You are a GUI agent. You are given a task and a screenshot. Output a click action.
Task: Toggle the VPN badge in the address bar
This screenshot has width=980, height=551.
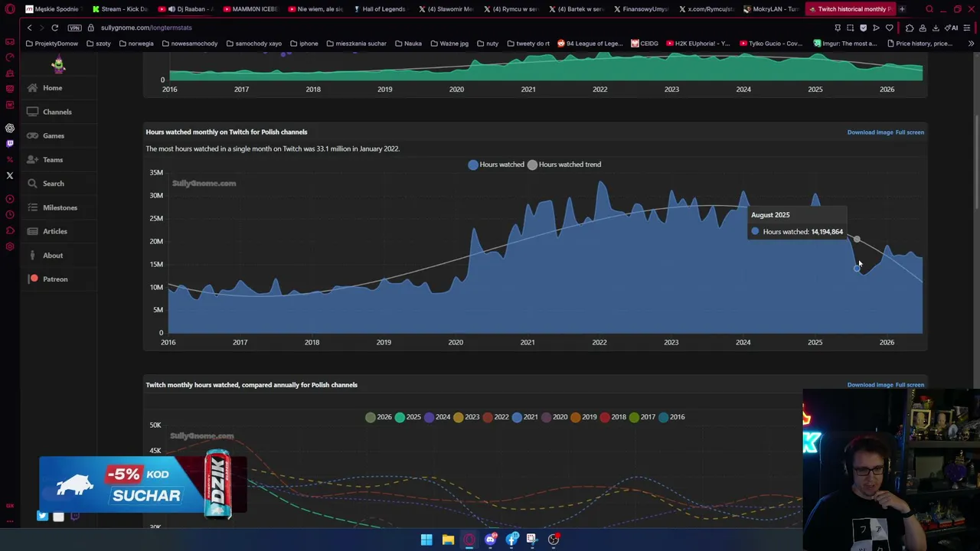[74, 28]
